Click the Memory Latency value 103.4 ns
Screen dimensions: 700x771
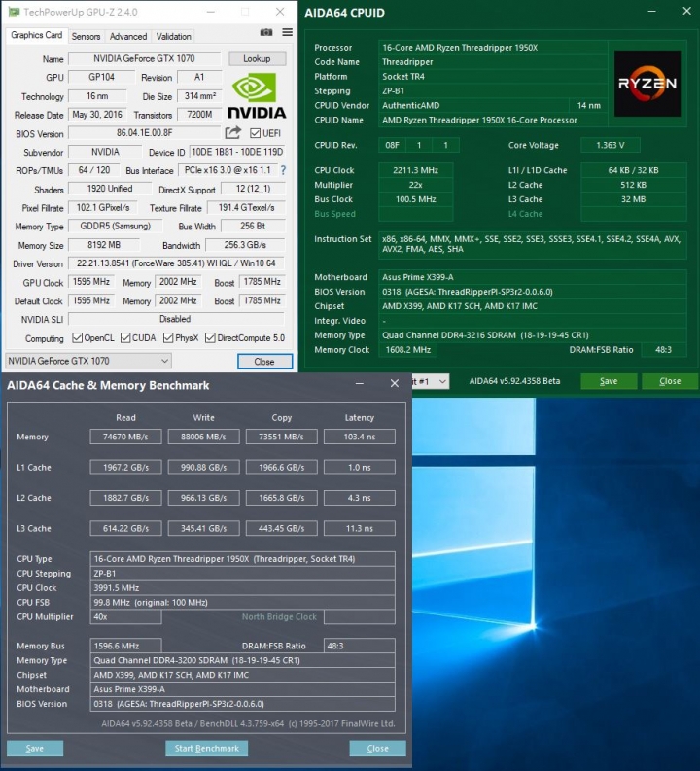pos(360,437)
